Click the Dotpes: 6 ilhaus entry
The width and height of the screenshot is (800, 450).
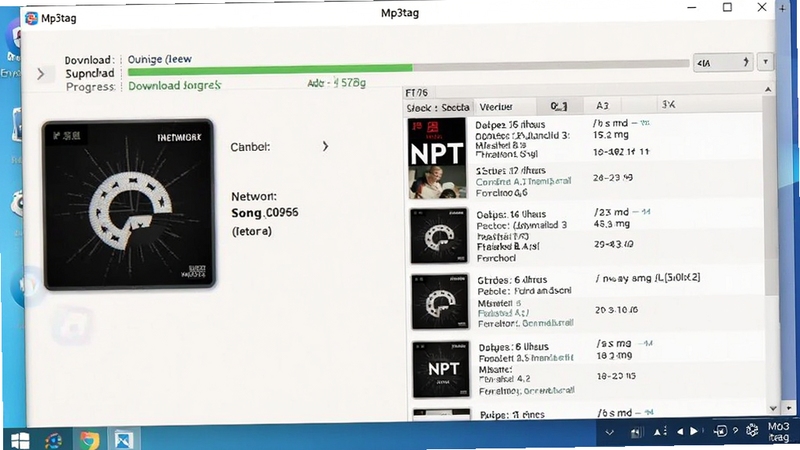tap(513, 347)
